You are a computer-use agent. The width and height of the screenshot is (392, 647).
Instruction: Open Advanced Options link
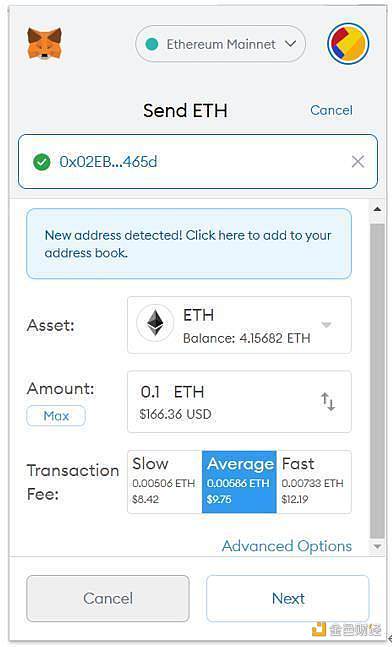(287, 546)
